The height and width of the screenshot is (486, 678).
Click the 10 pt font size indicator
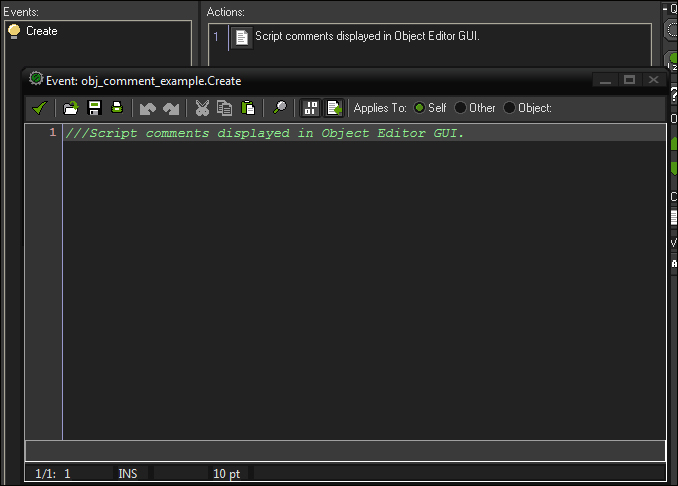click(227, 474)
